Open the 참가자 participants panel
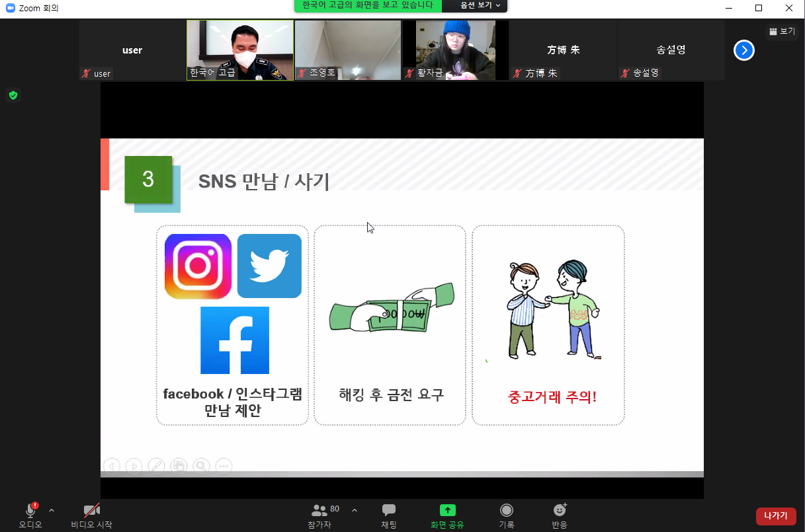Screen dimensions: 805x532 pyautogui.click(x=320, y=511)
